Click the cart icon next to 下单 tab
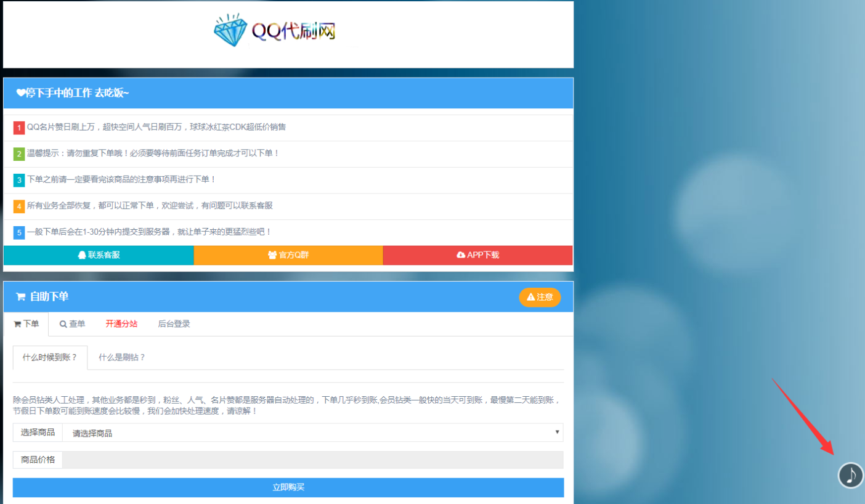 (x=18, y=323)
